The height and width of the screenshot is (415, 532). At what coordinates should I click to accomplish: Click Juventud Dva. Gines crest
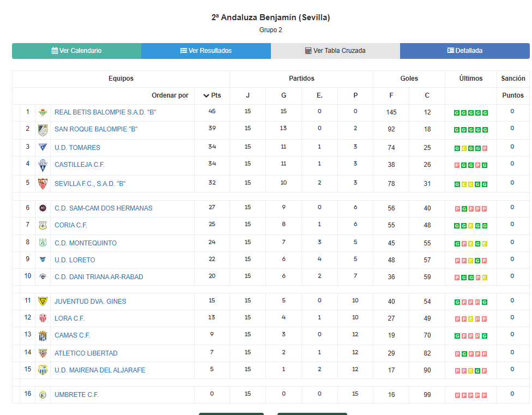[43, 302]
